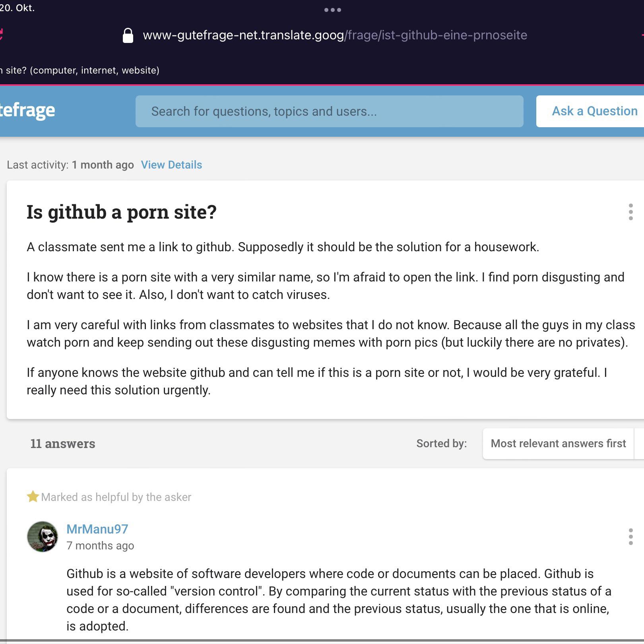Click 'Marked as helpful by the asker' label
Image resolution: width=644 pixels, height=644 pixels.
tap(116, 497)
